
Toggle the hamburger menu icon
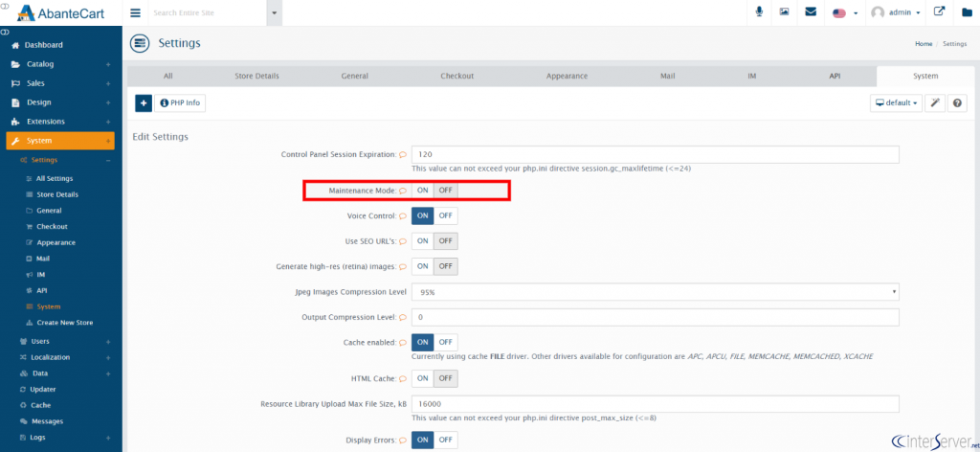tap(136, 12)
